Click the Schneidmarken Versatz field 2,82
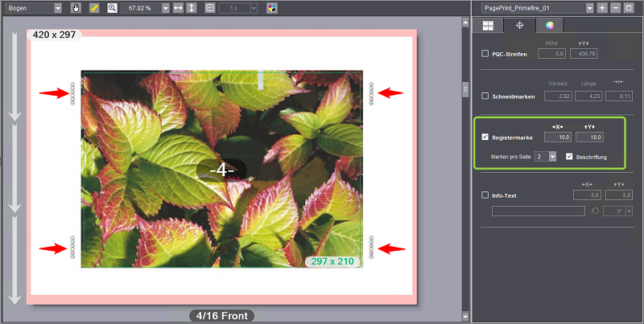The width and height of the screenshot is (644, 324). (x=558, y=96)
